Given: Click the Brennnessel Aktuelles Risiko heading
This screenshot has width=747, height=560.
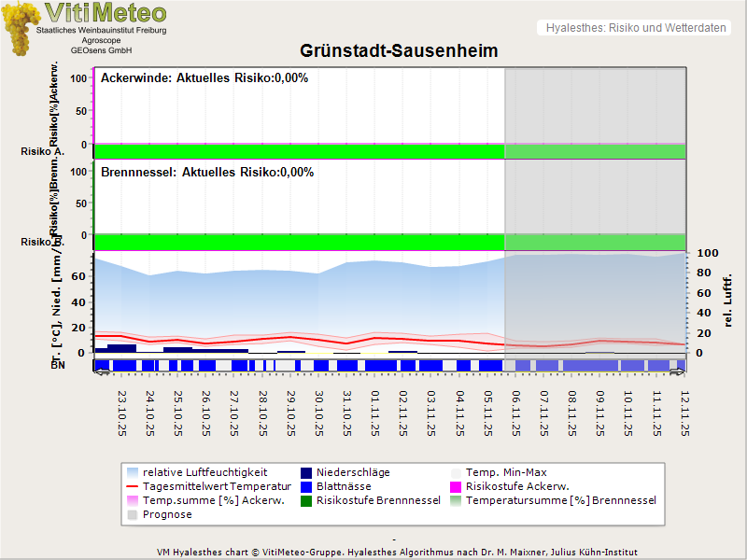Looking at the screenshot, I should click(207, 173).
